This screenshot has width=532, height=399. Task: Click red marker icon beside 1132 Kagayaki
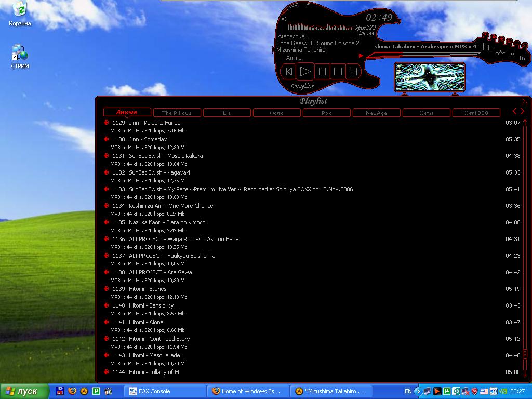click(x=106, y=172)
